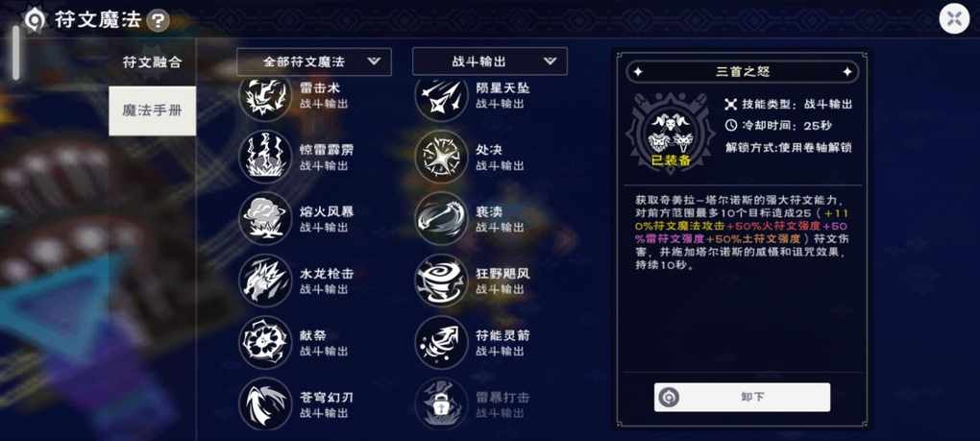
Task: Close the rune magic panel
Action: click(x=954, y=19)
